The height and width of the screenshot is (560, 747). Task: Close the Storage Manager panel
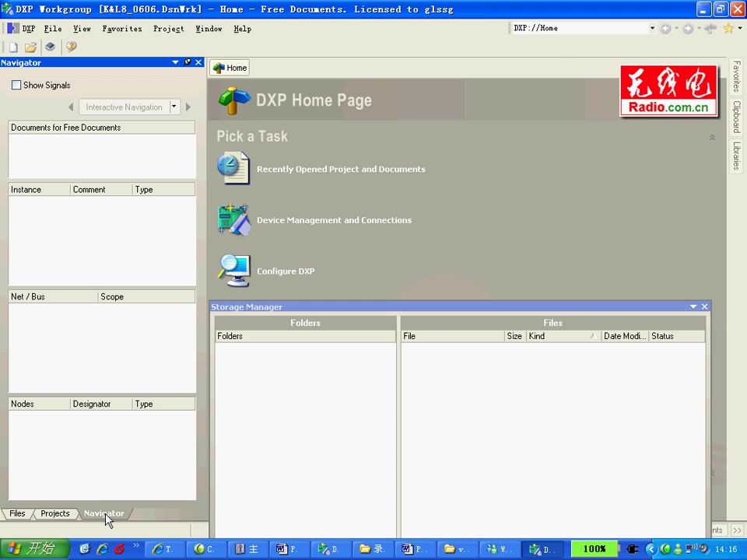[705, 306]
